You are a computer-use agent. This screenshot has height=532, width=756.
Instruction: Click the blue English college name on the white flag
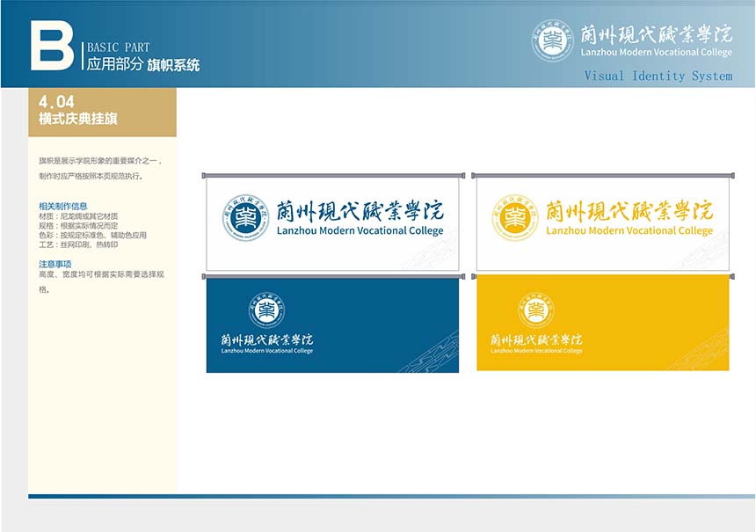(x=360, y=231)
